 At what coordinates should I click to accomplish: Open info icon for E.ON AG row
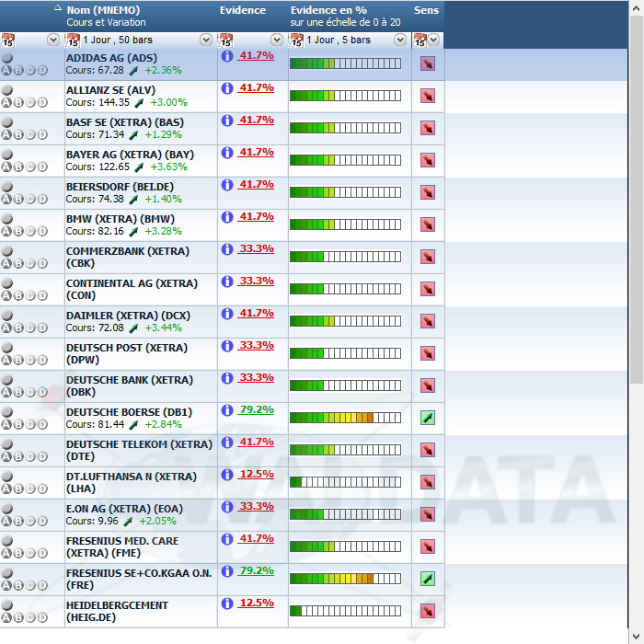pos(227,506)
